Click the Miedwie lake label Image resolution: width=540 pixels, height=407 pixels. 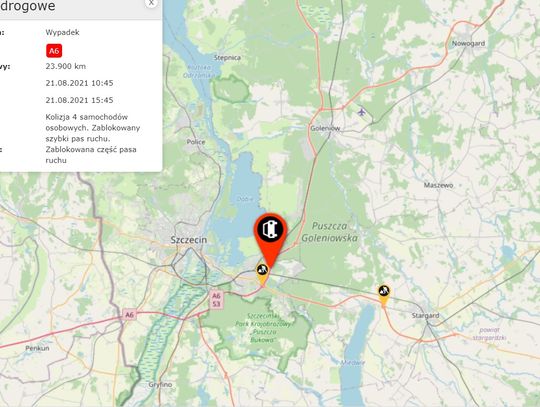point(353,363)
